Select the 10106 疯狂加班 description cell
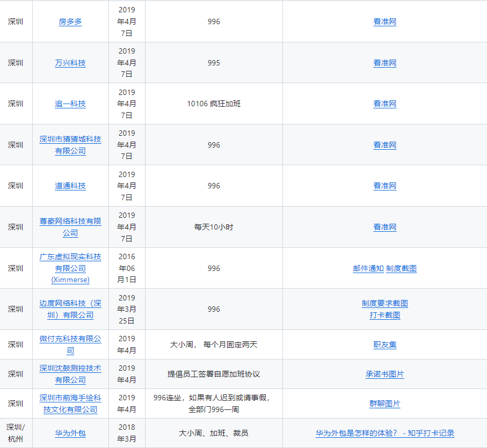Image resolution: width=487 pixels, height=448 pixels. (x=214, y=104)
